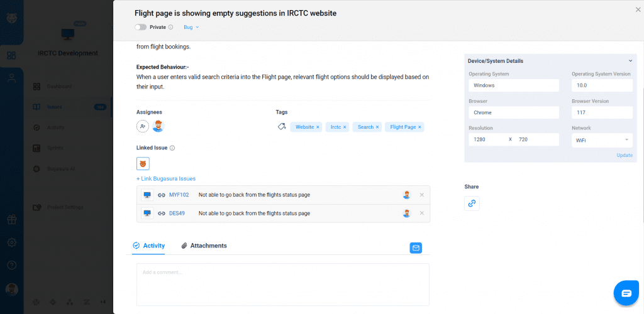Remove the Search tag
This screenshot has height=314, width=644.
coord(377,127)
